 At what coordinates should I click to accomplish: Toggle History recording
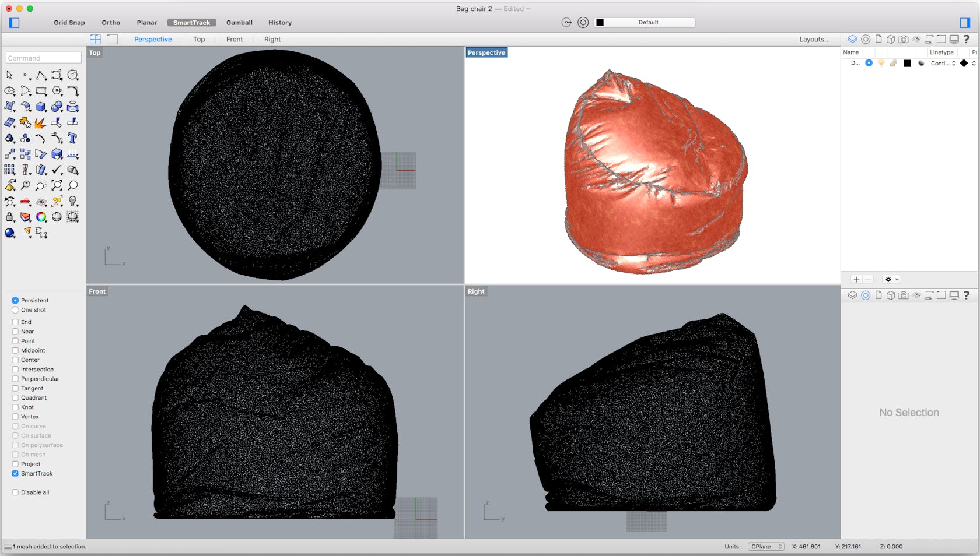280,23
